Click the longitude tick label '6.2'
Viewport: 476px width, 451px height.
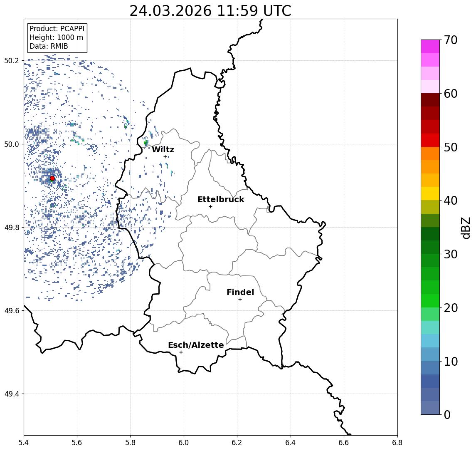click(237, 443)
